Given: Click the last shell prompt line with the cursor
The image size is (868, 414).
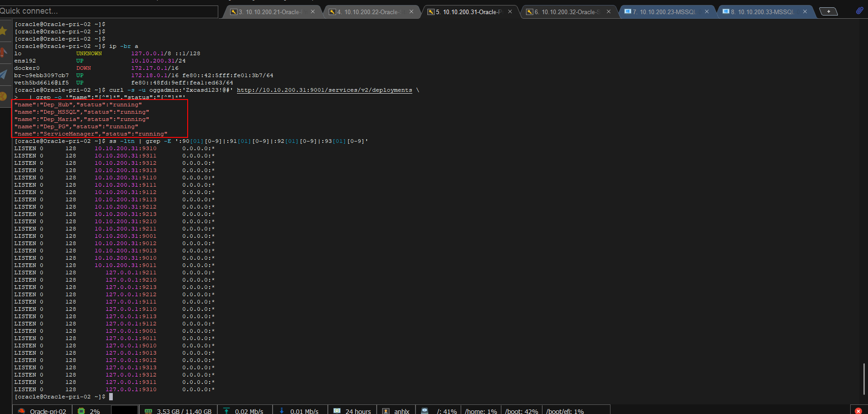Looking at the screenshot, I should coord(63,397).
